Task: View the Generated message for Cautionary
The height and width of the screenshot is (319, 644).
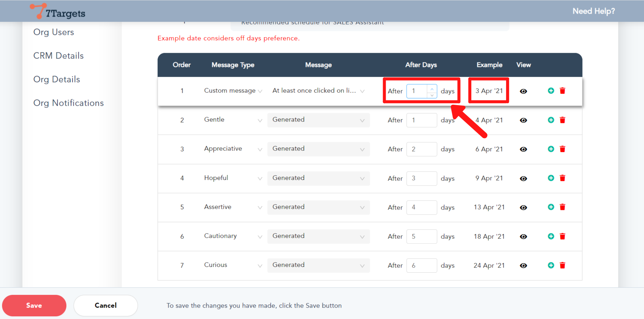Action: pos(524,236)
